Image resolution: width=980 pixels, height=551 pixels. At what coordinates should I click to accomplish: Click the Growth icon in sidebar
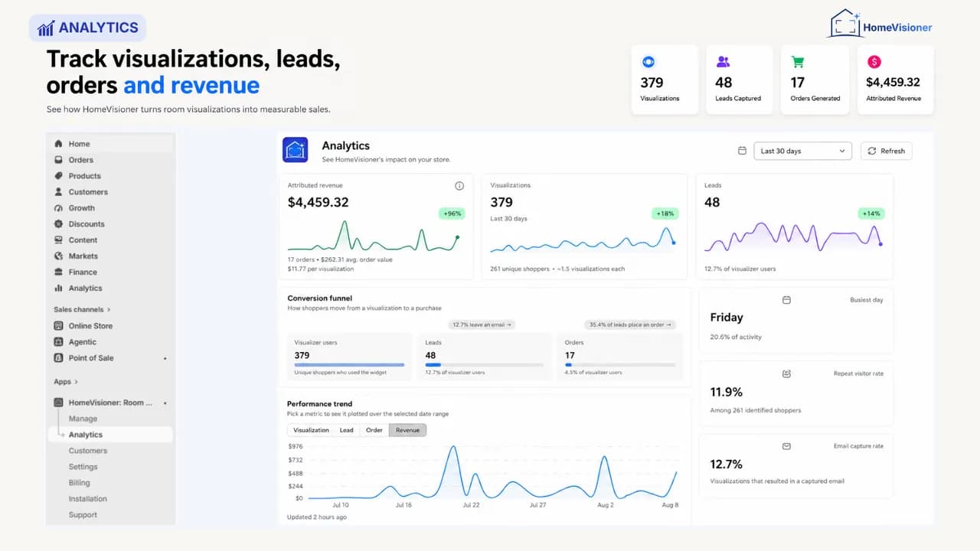pyautogui.click(x=59, y=208)
